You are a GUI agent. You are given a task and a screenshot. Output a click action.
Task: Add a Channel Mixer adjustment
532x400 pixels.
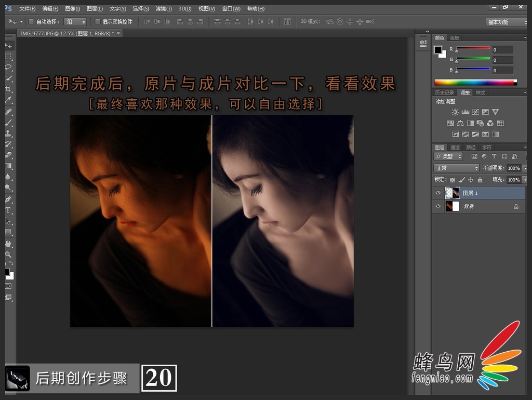pyautogui.click(x=490, y=123)
